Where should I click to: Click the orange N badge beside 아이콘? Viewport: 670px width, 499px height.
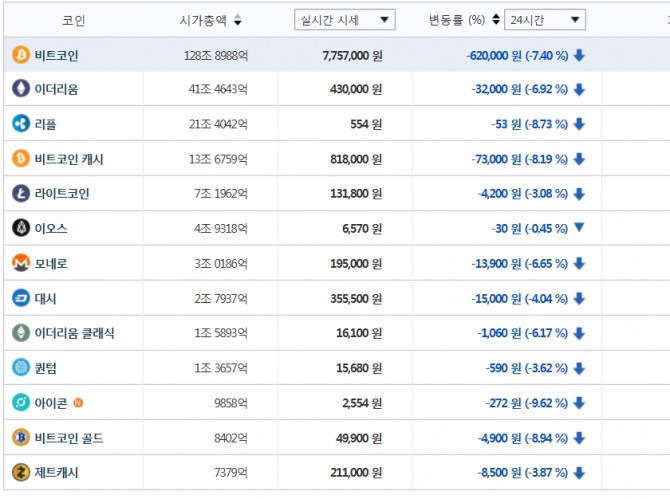point(78,402)
